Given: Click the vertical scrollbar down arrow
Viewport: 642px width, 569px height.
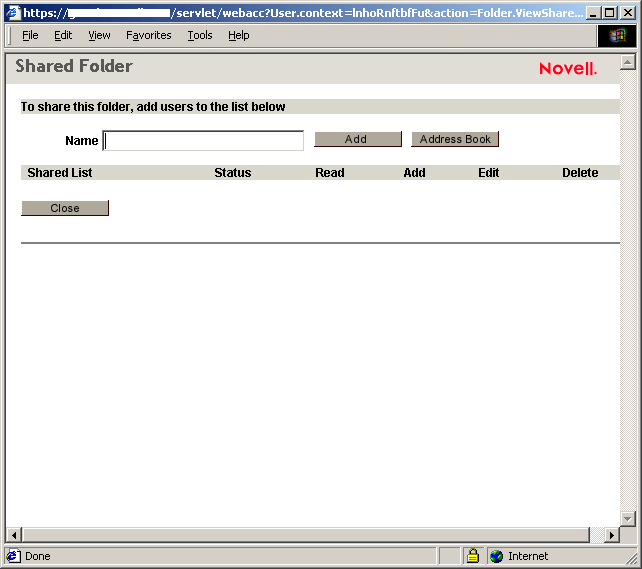Looking at the screenshot, I should [x=628, y=519].
